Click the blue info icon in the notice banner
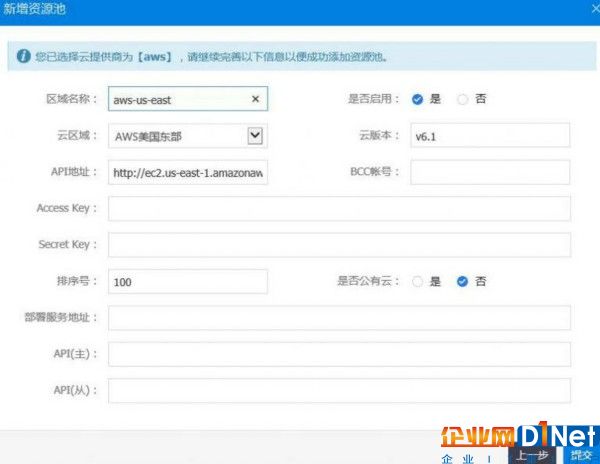 coord(23,56)
